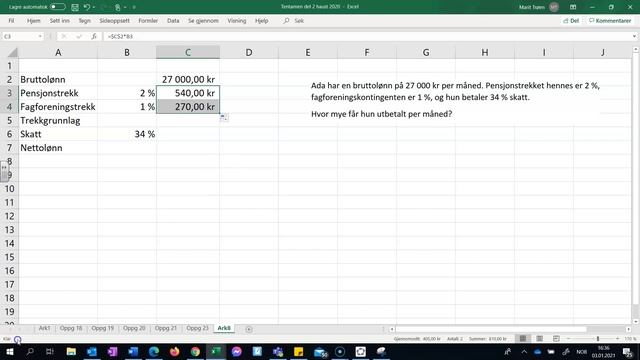This screenshot has width=640, height=360.
Task: Switch to the Oppg 21 sheet tab
Action: 166,328
